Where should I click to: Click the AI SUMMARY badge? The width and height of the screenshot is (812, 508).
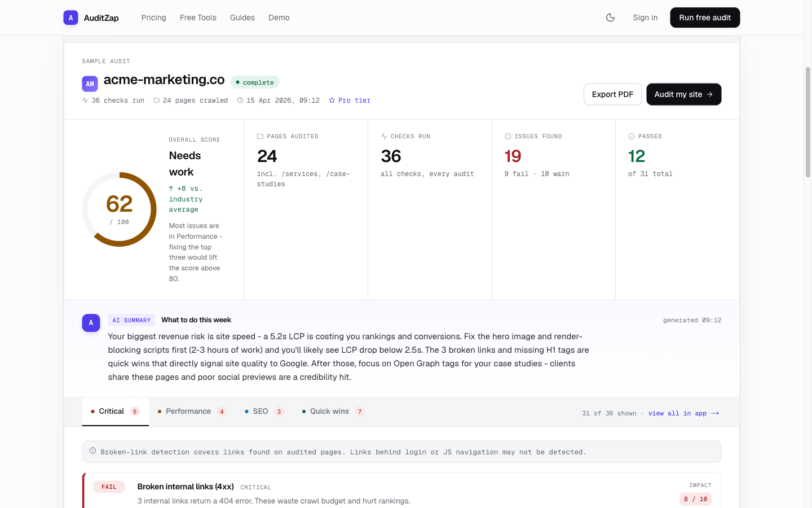[131, 320]
